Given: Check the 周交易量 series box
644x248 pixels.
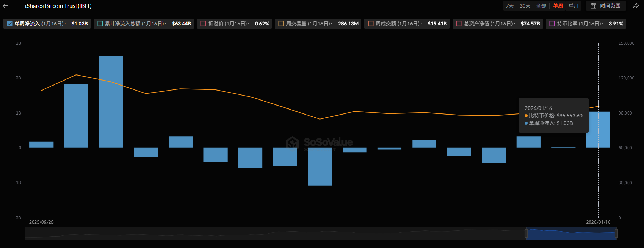Looking at the screenshot, I should pyautogui.click(x=281, y=24).
